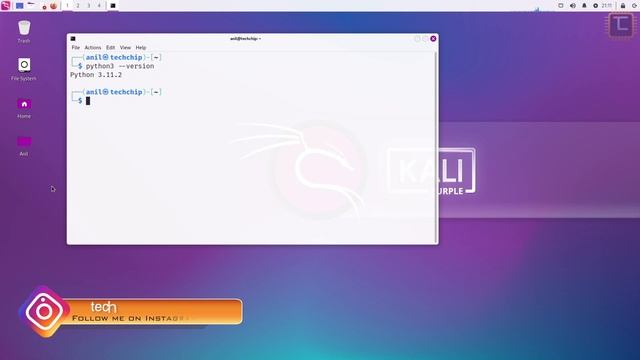640x360 pixels.
Task: Open the notifications bell icon
Action: (584, 6)
